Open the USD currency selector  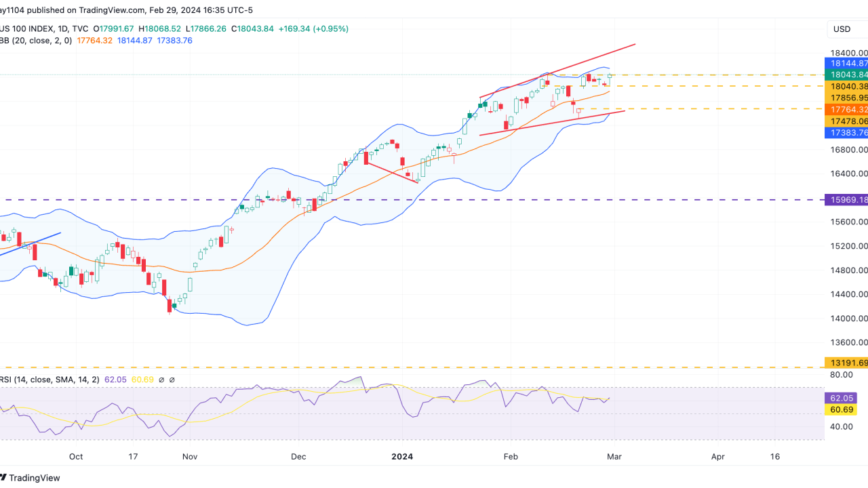click(x=847, y=29)
